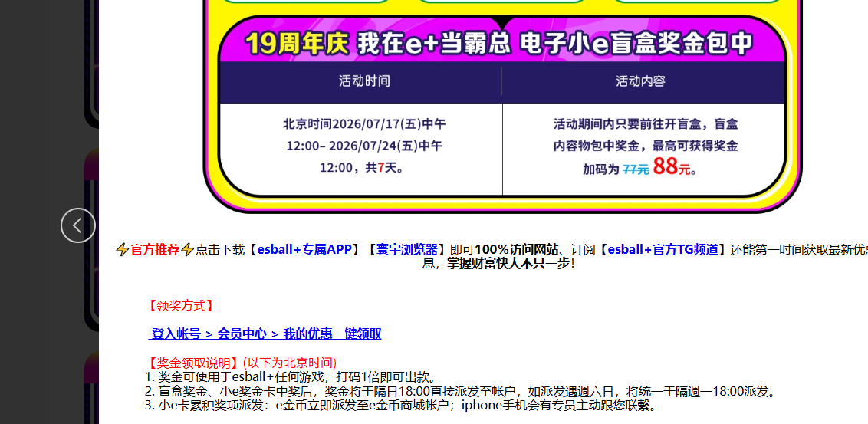The width and height of the screenshot is (868, 424).
Task: Click the lightning icon before 官方推荐
Action: 122,250
